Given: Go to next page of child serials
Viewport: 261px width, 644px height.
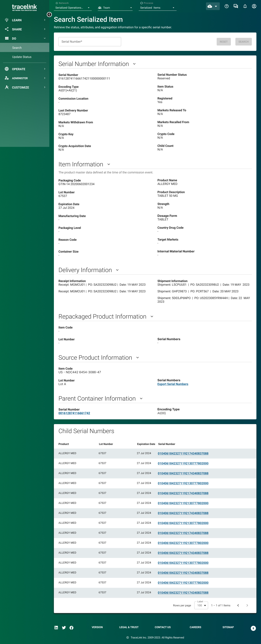Looking at the screenshot, I should 247,605.
